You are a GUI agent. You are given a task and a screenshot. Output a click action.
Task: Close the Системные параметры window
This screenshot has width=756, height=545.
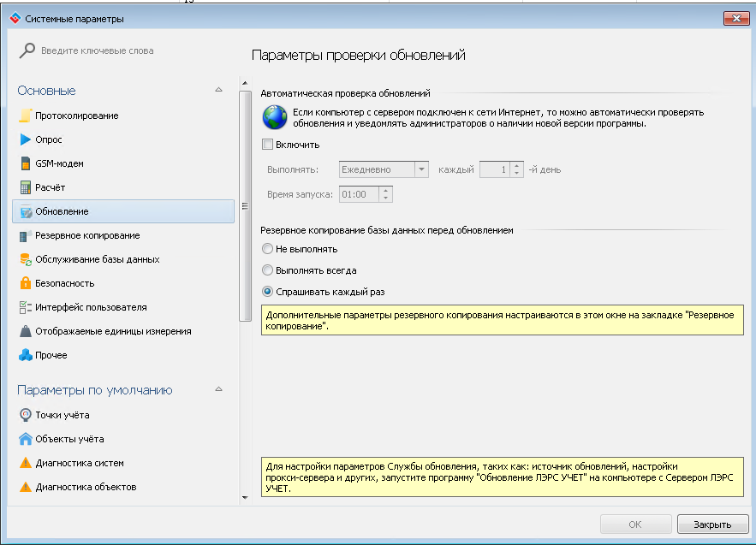736,18
